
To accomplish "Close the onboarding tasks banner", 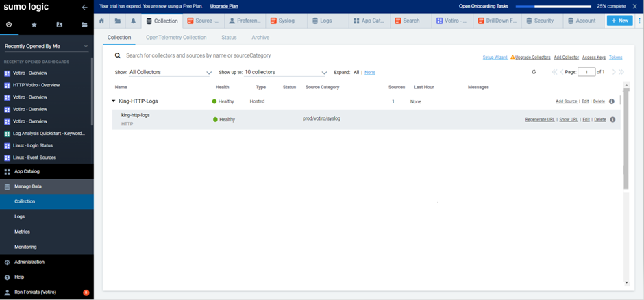I will (x=634, y=6).
